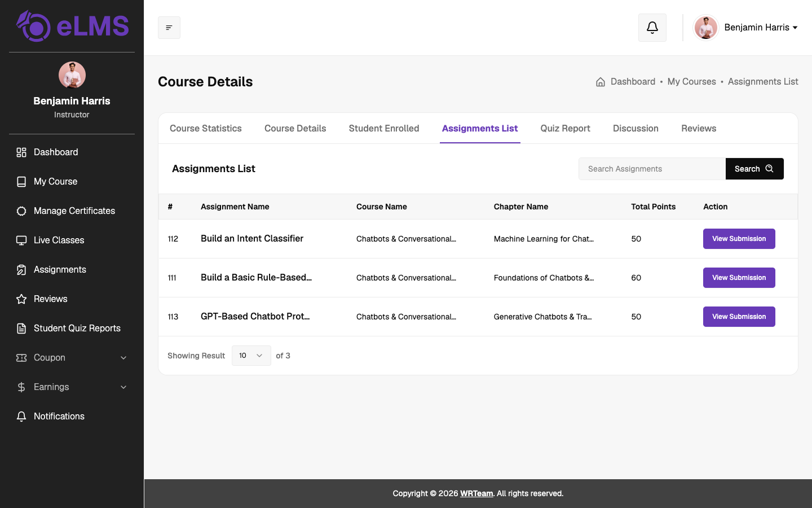View Submission for GPT-Based Chatbot Prot

[x=739, y=317]
